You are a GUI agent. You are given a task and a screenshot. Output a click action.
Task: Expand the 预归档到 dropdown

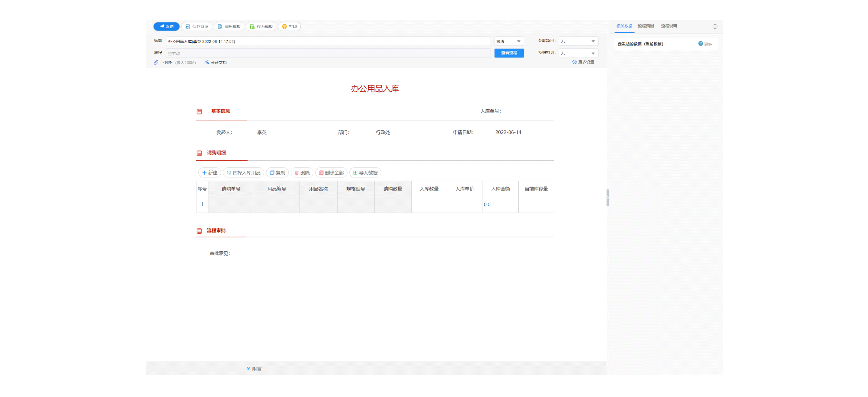[578, 53]
